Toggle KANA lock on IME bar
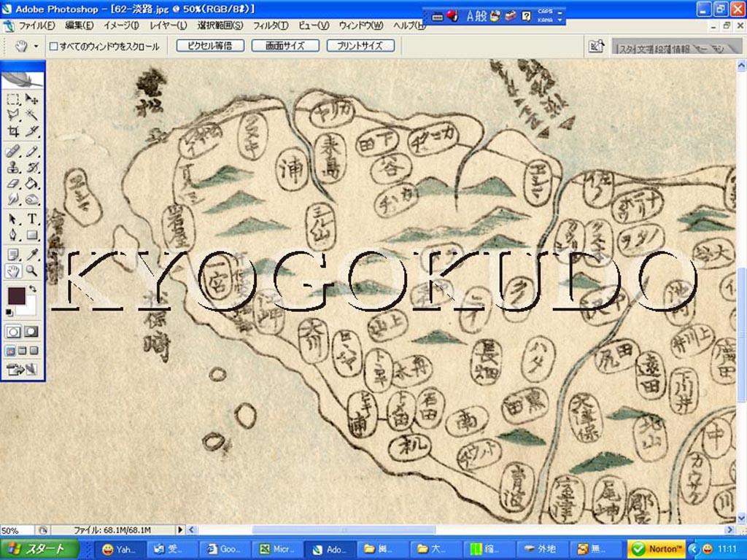The image size is (747, 560). pyautogui.click(x=544, y=20)
